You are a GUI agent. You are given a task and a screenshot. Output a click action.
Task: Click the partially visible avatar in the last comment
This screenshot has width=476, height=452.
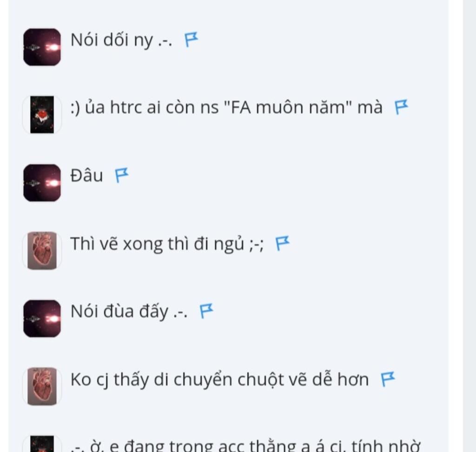42,444
